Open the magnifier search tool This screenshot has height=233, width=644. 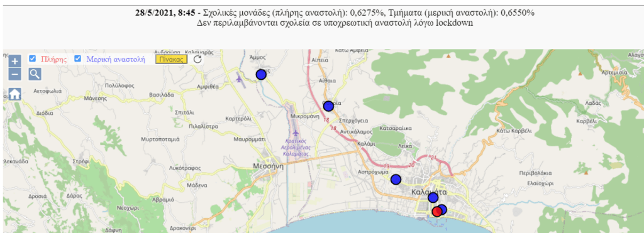[35, 74]
